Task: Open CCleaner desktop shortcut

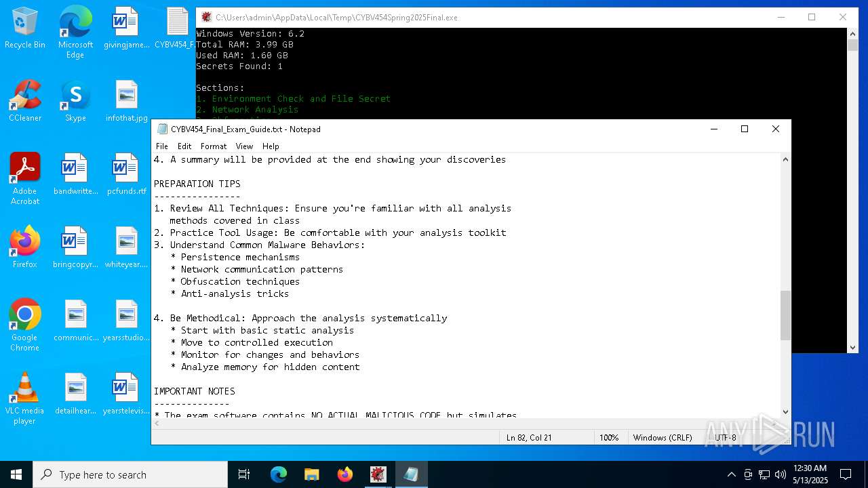Action: click(25, 102)
